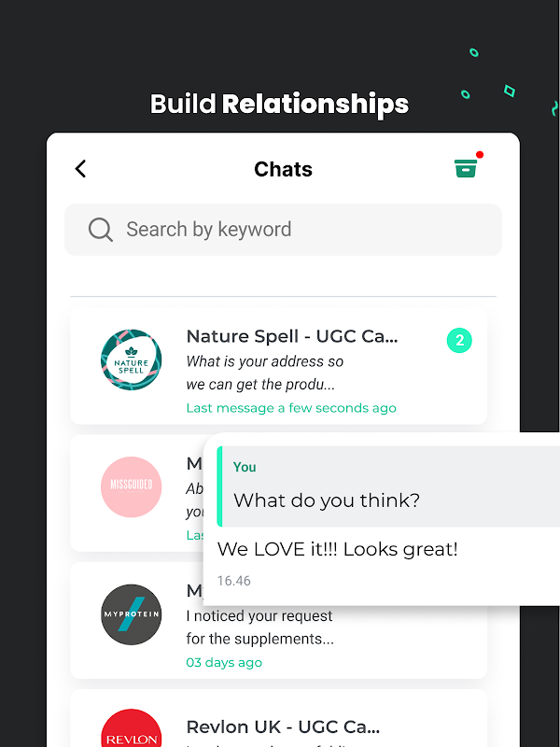Go back using the left chevron arrow
The width and height of the screenshot is (560, 747).
(80, 169)
